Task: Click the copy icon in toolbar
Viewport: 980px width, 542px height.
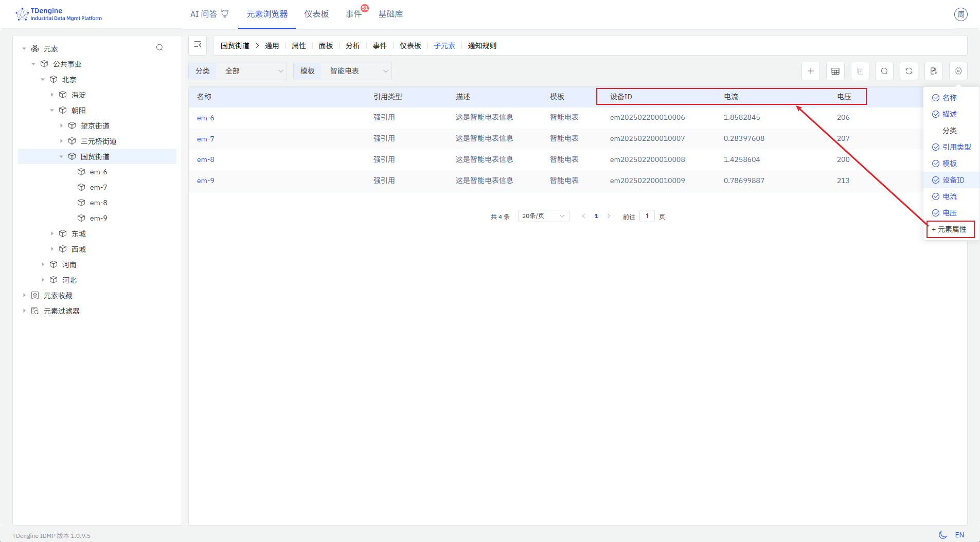Action: tap(860, 71)
